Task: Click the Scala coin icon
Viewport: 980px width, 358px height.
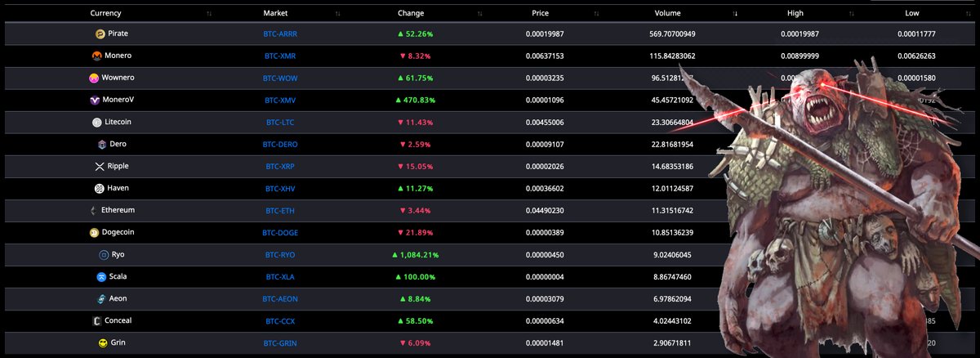Action: (x=101, y=276)
